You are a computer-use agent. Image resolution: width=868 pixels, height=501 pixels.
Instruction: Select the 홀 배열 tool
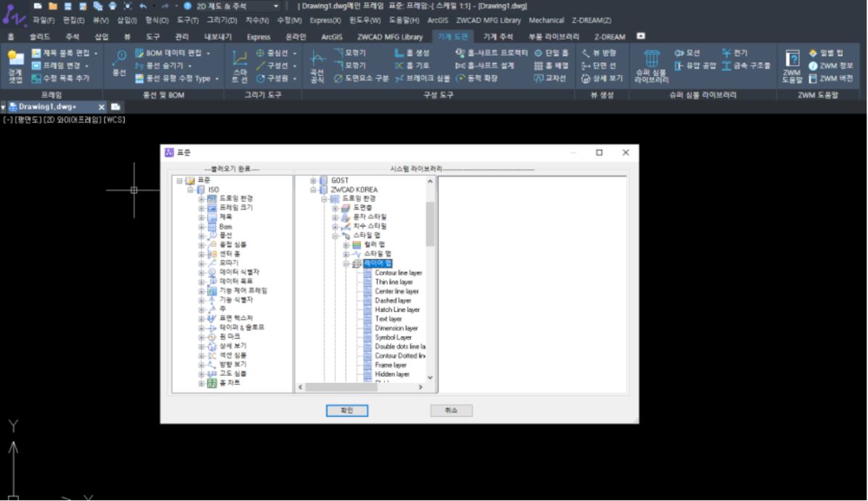tap(551, 66)
